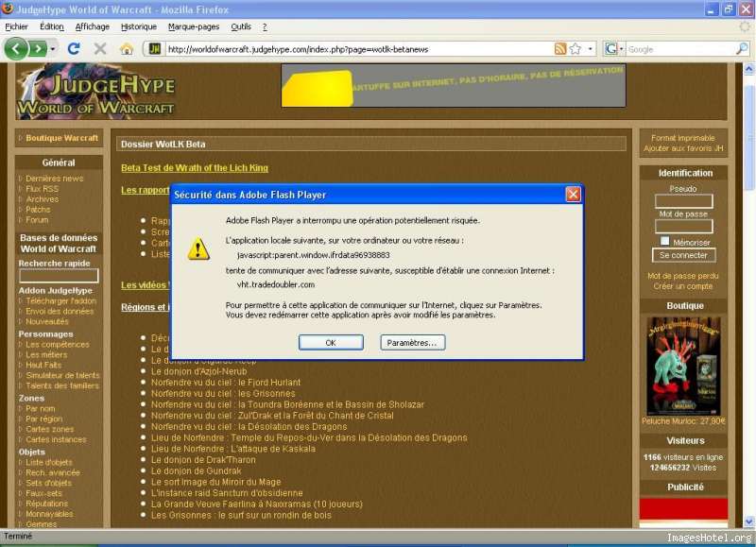The width and height of the screenshot is (756, 547).
Task: Click the RSS feed icon in address bar
Action: (560, 48)
